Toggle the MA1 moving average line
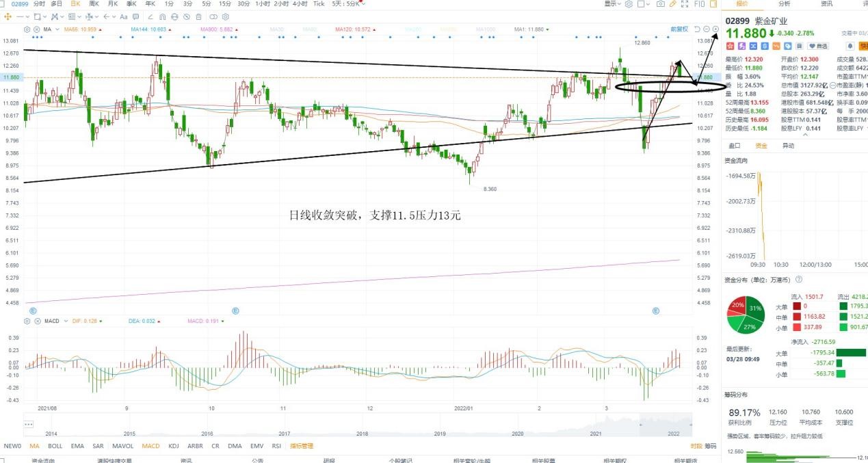 531,29
